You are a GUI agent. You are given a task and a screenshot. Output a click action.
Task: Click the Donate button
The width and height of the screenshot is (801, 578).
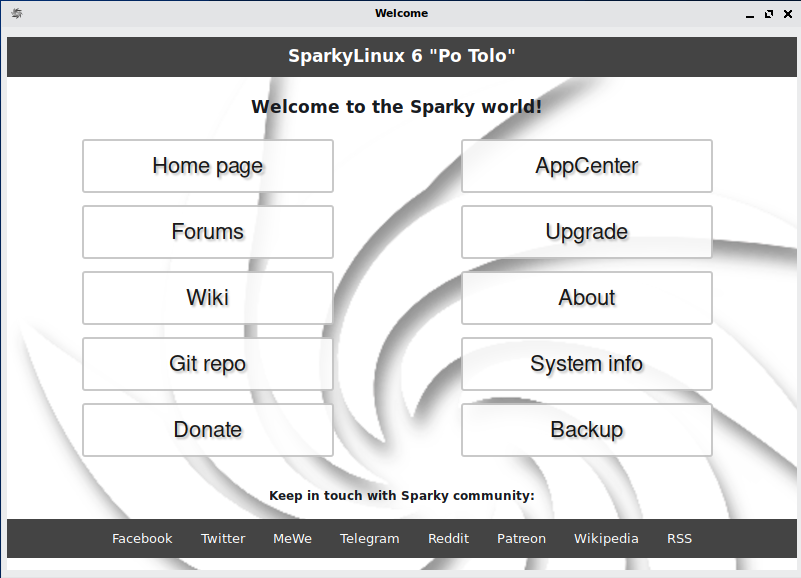point(207,430)
